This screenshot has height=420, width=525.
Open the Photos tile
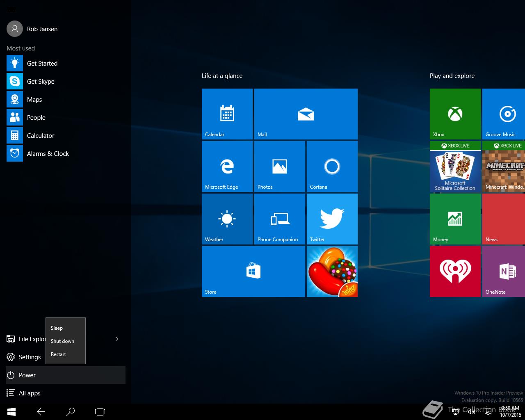point(280,167)
